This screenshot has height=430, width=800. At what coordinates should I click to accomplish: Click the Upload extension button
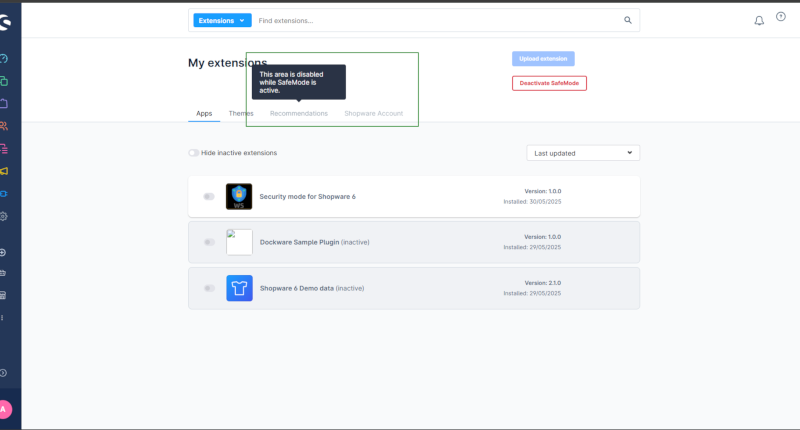(x=543, y=59)
